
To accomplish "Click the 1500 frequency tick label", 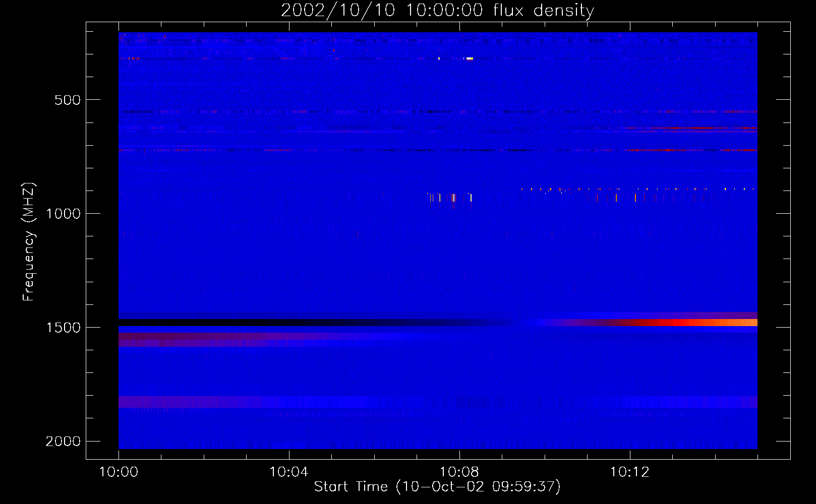I will [63, 328].
